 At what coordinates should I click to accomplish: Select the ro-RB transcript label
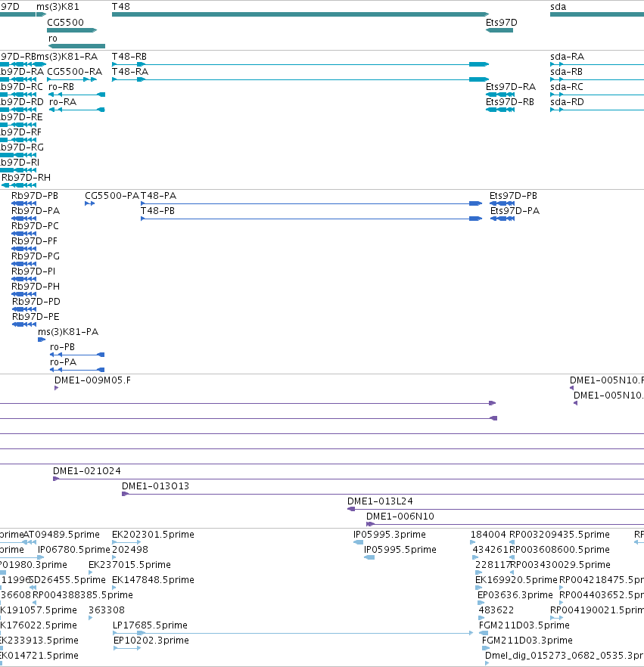[x=61, y=87]
